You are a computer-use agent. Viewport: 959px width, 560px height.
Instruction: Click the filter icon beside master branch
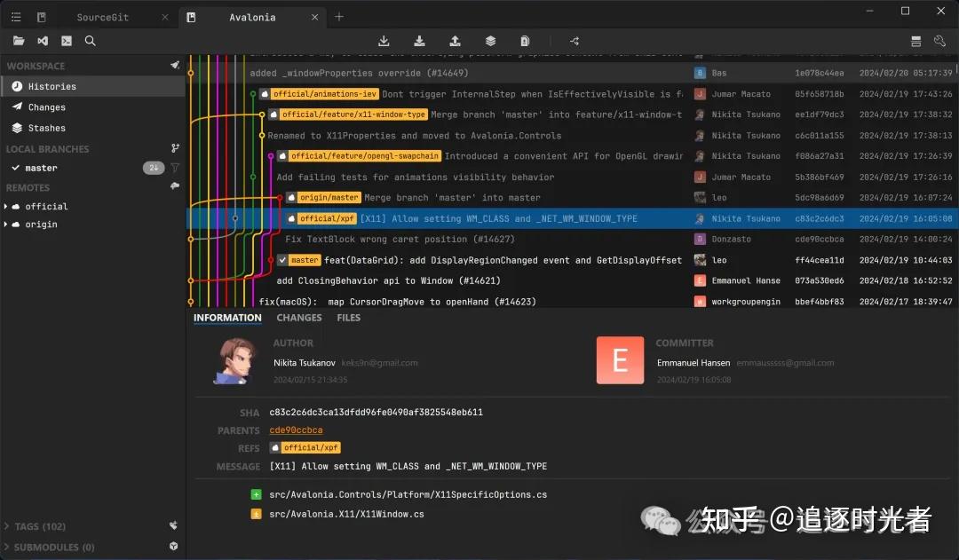pyautogui.click(x=175, y=168)
